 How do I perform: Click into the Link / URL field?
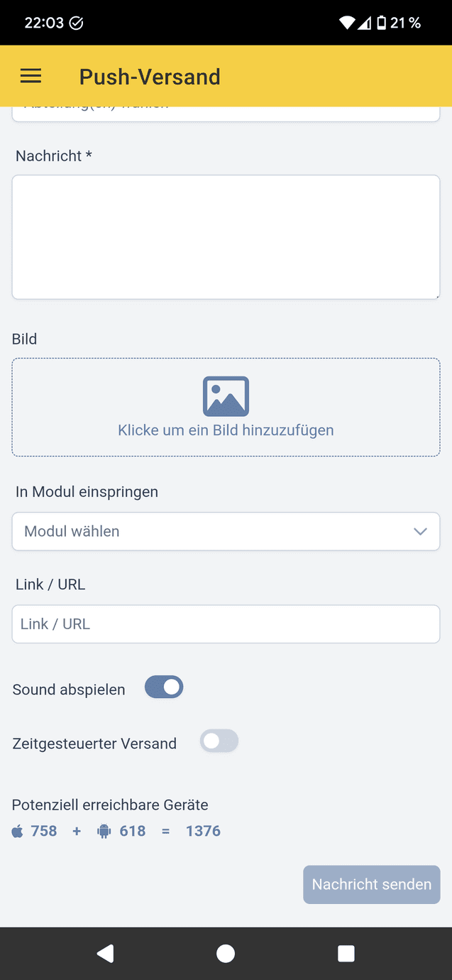pyautogui.click(x=226, y=624)
